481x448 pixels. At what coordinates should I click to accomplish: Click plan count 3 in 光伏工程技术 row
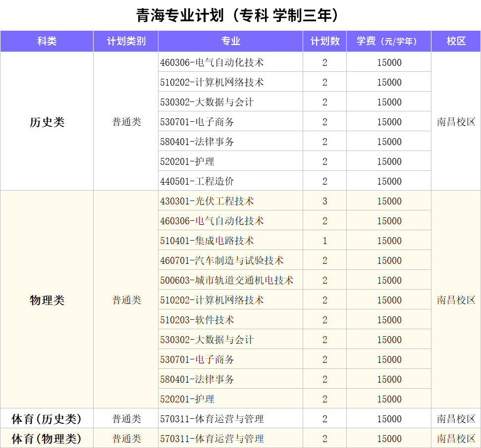pos(324,201)
